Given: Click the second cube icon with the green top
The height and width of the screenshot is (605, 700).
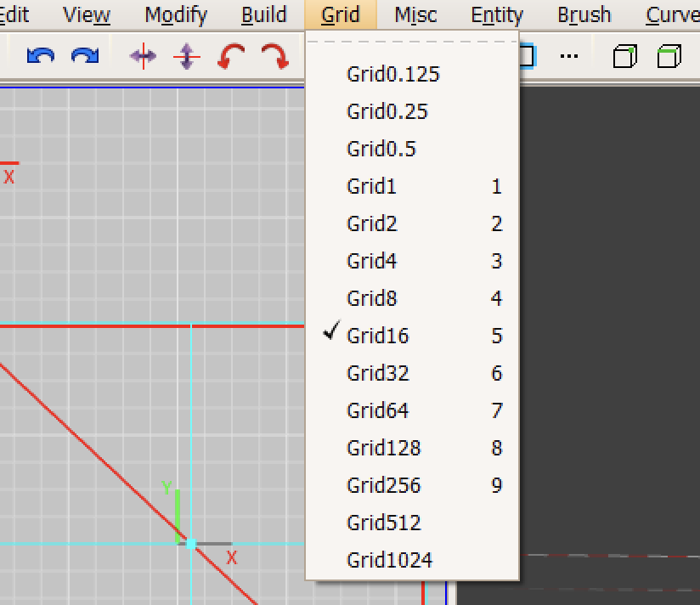Looking at the screenshot, I should tap(669, 56).
